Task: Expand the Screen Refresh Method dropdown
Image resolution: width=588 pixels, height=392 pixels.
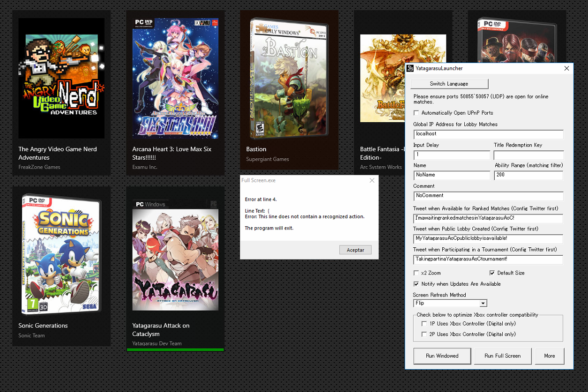Action: point(484,303)
